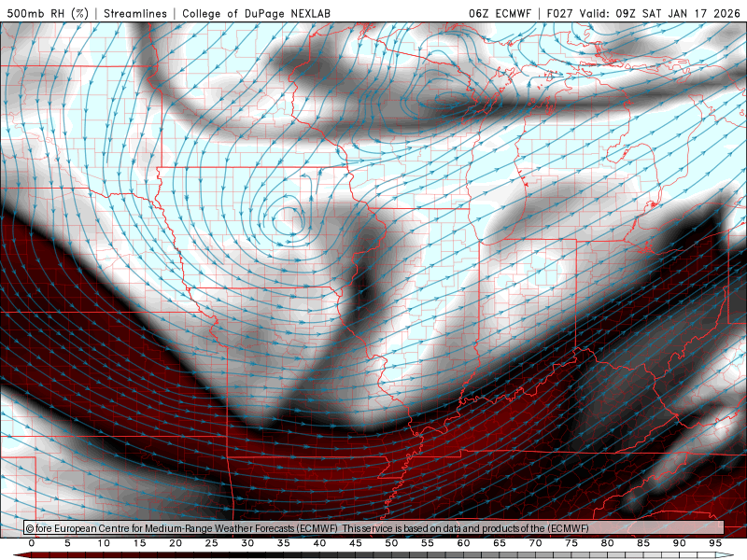Click the "20" label on the color scale
Image resolution: width=747 pixels, height=560 pixels.
[x=176, y=543]
